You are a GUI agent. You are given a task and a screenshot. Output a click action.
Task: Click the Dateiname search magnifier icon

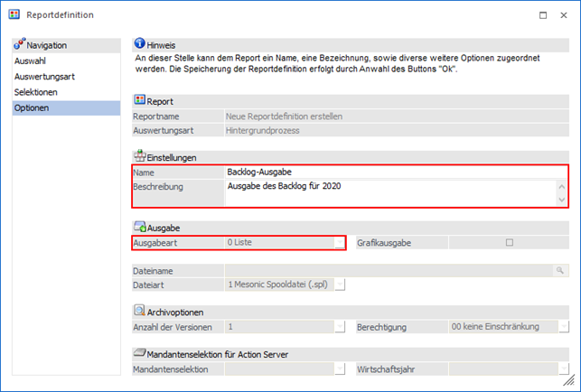(x=561, y=270)
